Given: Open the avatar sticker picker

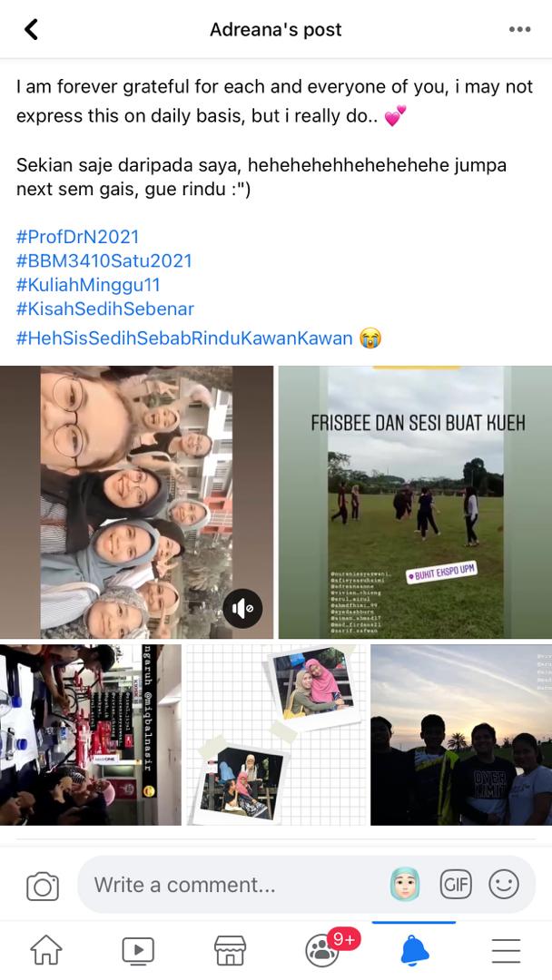Looking at the screenshot, I should 405,885.
